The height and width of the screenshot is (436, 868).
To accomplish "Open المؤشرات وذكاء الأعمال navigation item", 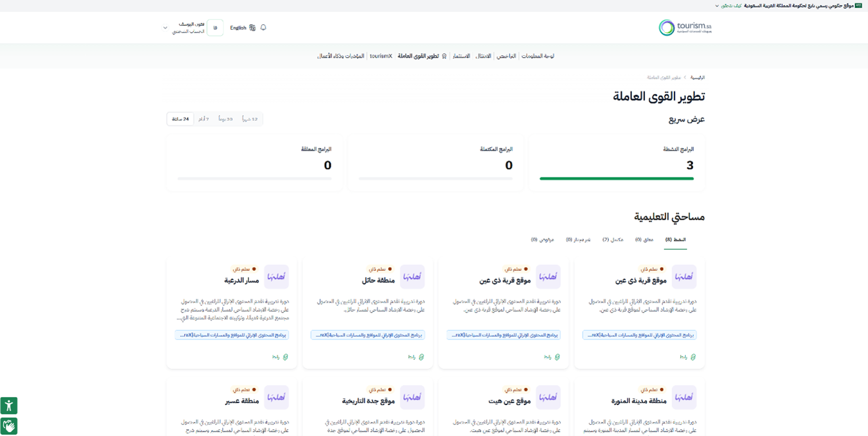I will click(x=341, y=56).
